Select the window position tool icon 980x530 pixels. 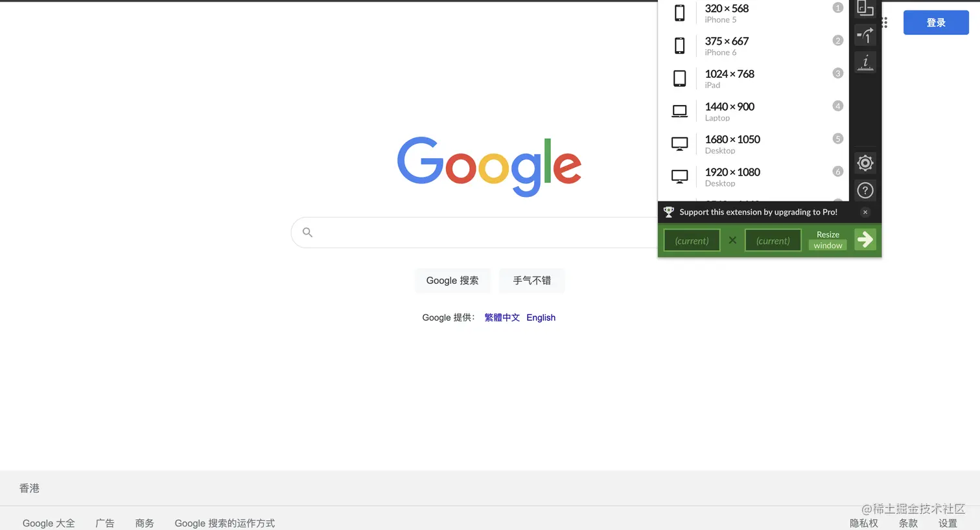point(865,8)
